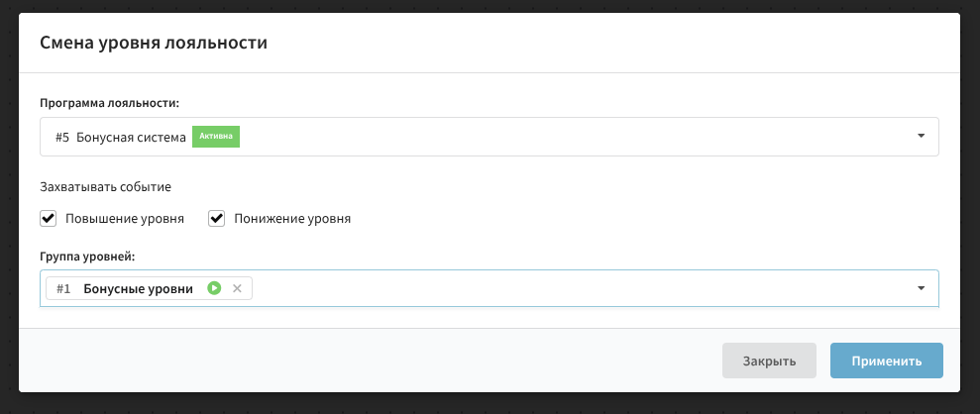Click the green play icon on Бонусные уровни tag

click(x=214, y=288)
